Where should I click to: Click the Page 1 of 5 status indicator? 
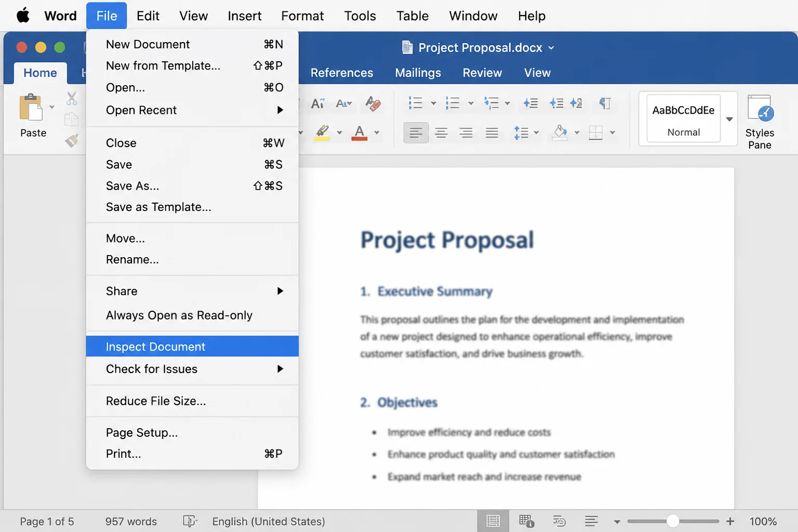[x=47, y=521]
